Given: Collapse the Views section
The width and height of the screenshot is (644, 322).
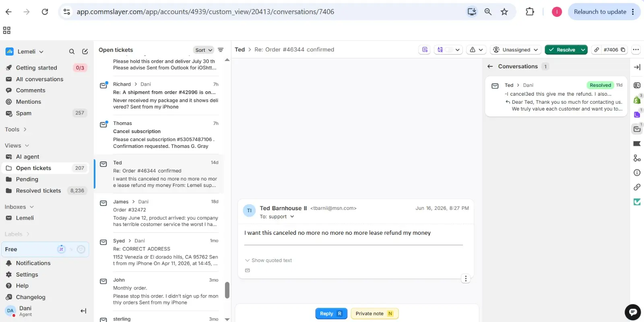Looking at the screenshot, I should click(17, 146).
